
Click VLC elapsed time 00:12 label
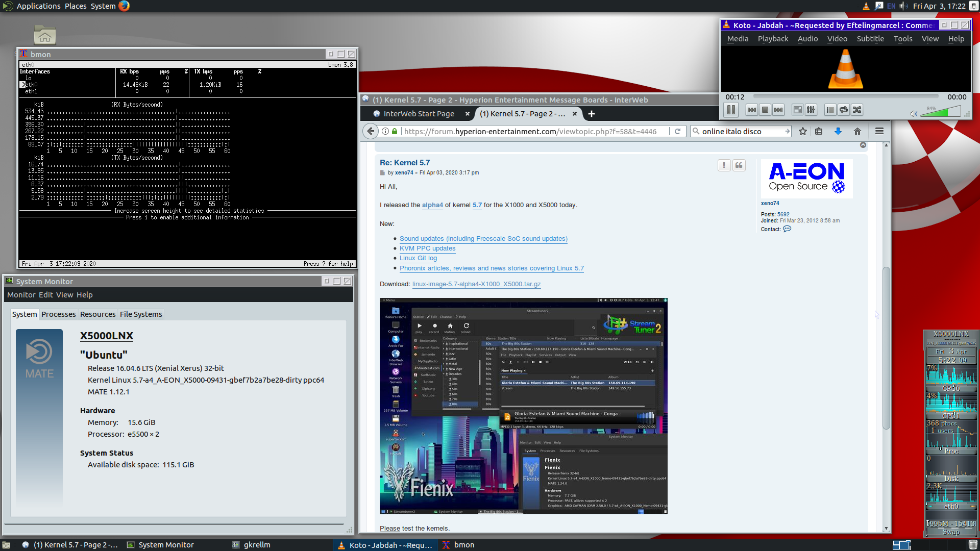pyautogui.click(x=735, y=97)
